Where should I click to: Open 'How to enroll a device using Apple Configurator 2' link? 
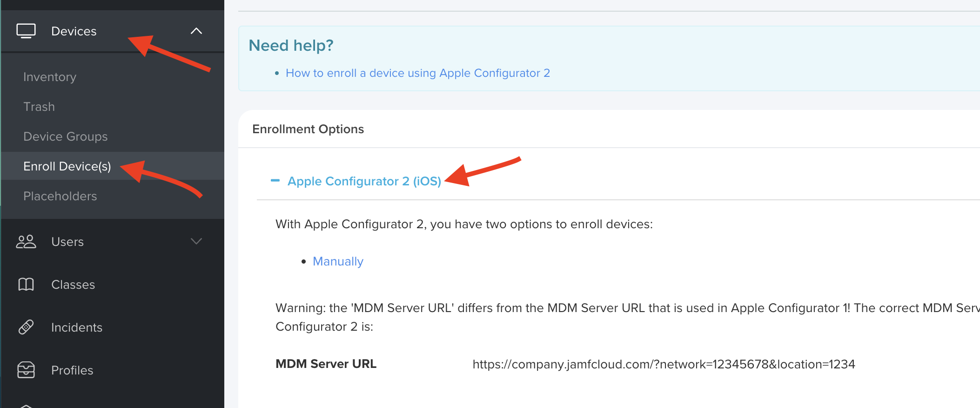[418, 73]
